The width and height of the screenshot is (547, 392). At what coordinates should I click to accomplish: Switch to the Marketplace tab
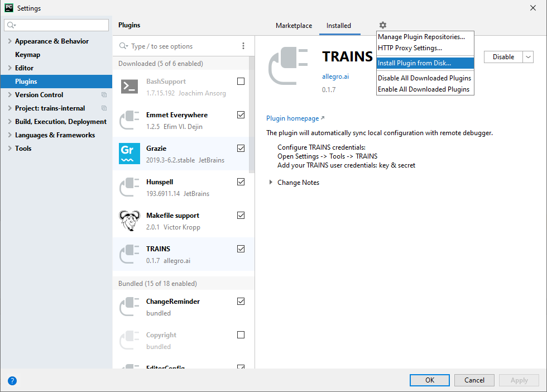tap(294, 26)
